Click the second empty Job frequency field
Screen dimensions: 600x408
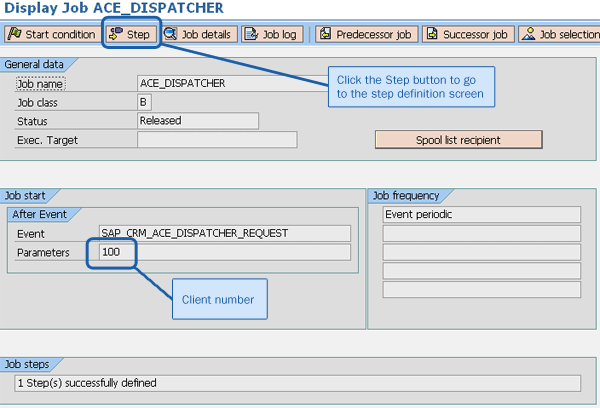(481, 252)
